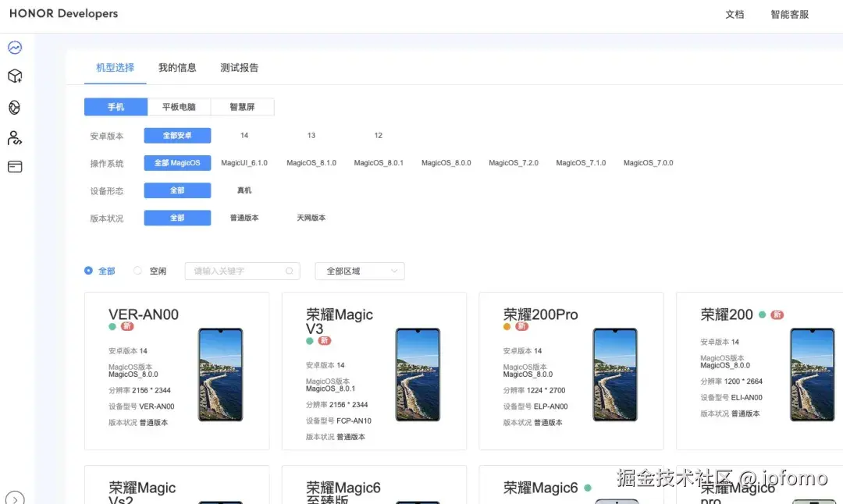Open 文档 in the top bar
This screenshot has width=843, height=504.
pos(735,13)
